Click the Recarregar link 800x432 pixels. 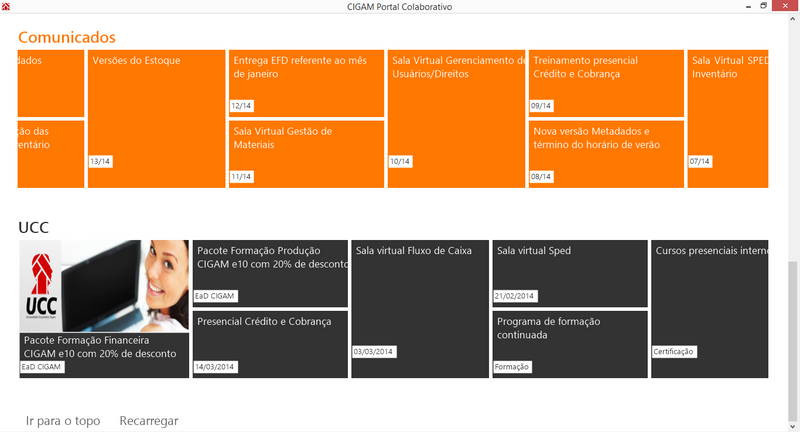[x=148, y=421]
